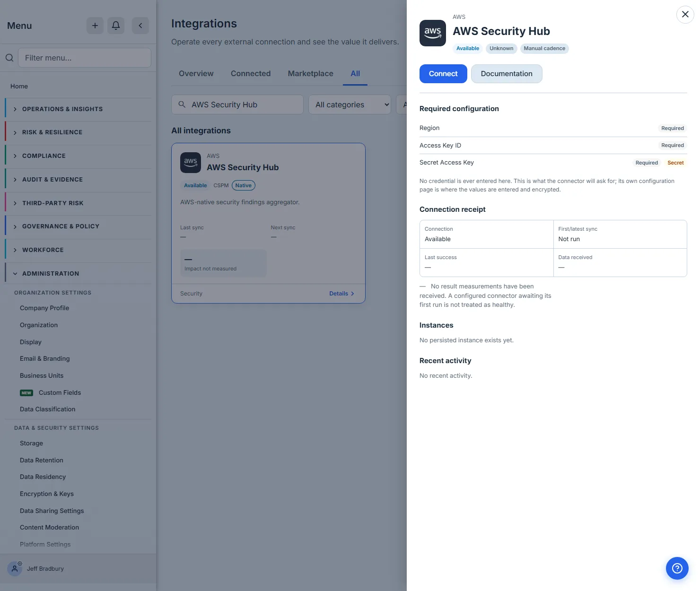Click the AWS logo in the detail panel
The width and height of the screenshot is (700, 591).
coord(433,33)
